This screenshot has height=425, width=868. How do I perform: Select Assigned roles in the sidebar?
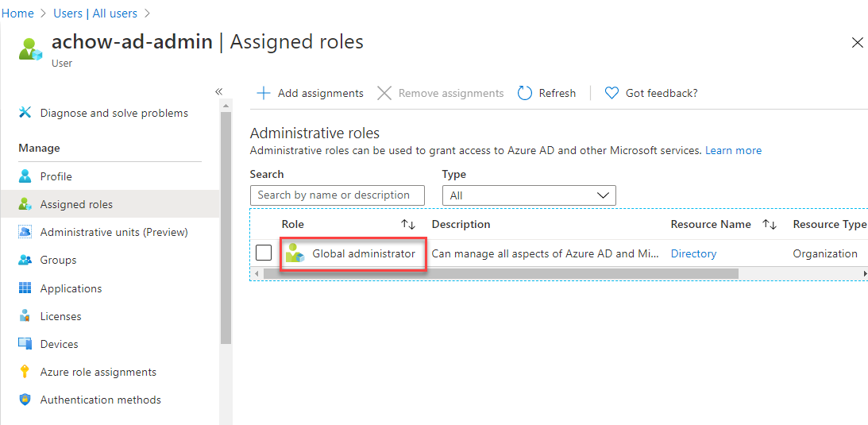[76, 204]
